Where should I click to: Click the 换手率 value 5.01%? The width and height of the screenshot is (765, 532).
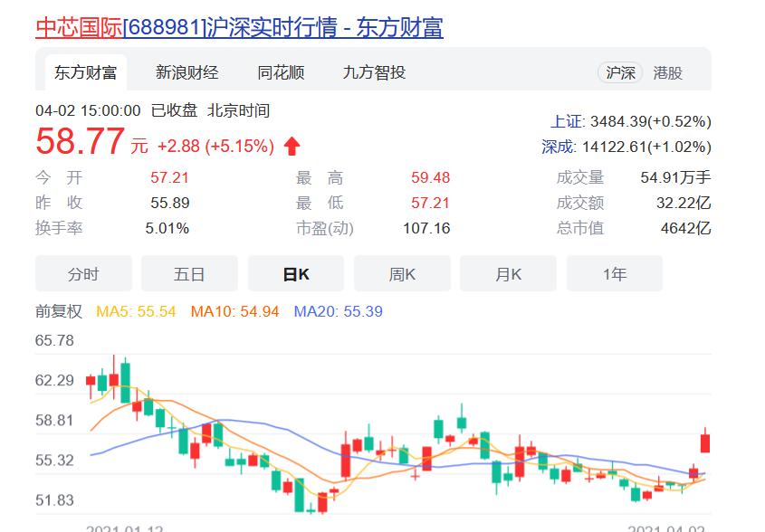coord(167,228)
